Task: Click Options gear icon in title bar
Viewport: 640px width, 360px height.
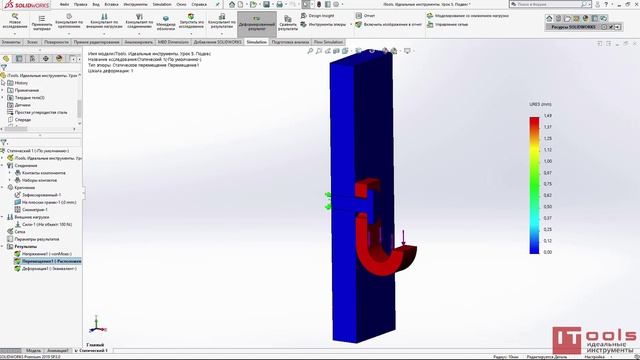Action: (x=336, y=4)
